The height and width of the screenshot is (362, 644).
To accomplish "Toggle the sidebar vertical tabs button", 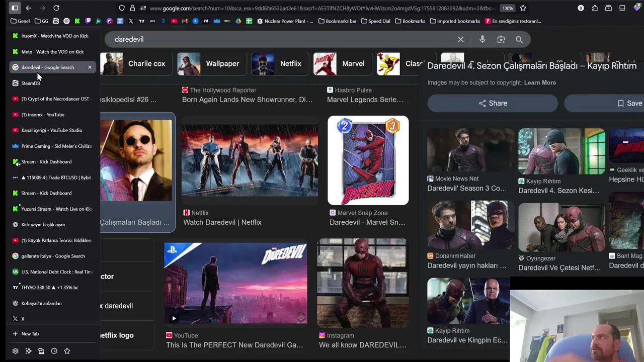I will tap(15, 8).
